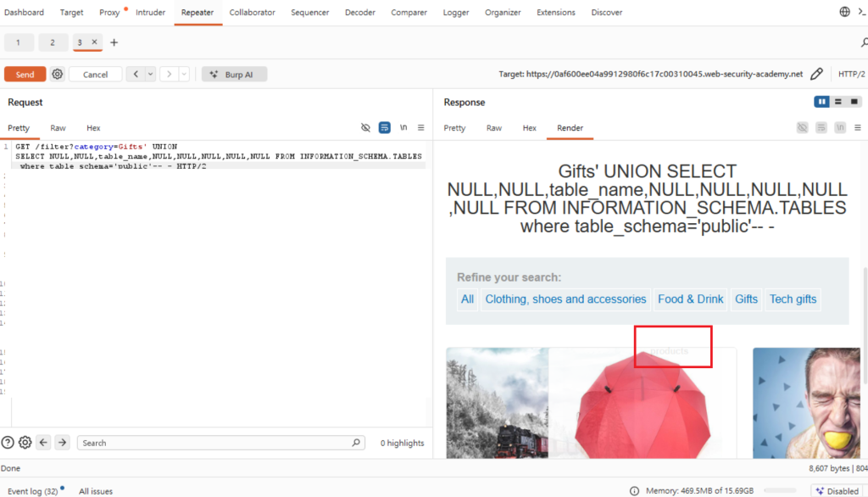Add a new Repeater tab
868x497 pixels.
click(114, 42)
